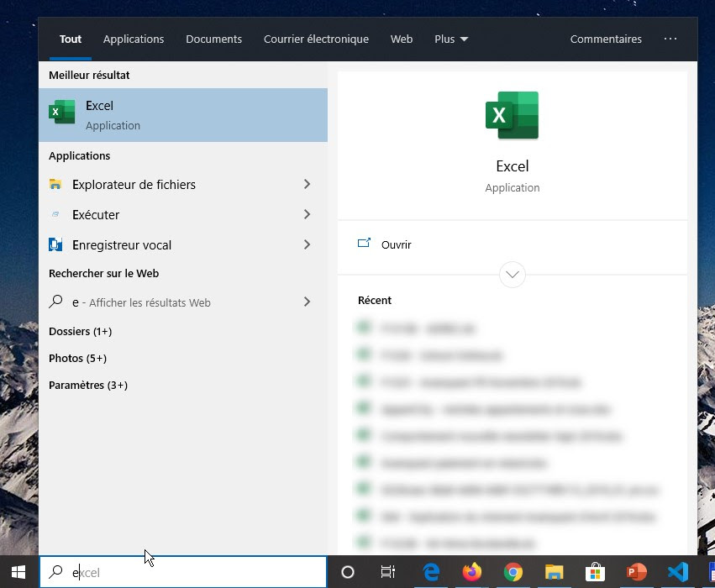The height and width of the screenshot is (588, 715).
Task: Launch PowerPoint from the taskbar
Action: (637, 572)
